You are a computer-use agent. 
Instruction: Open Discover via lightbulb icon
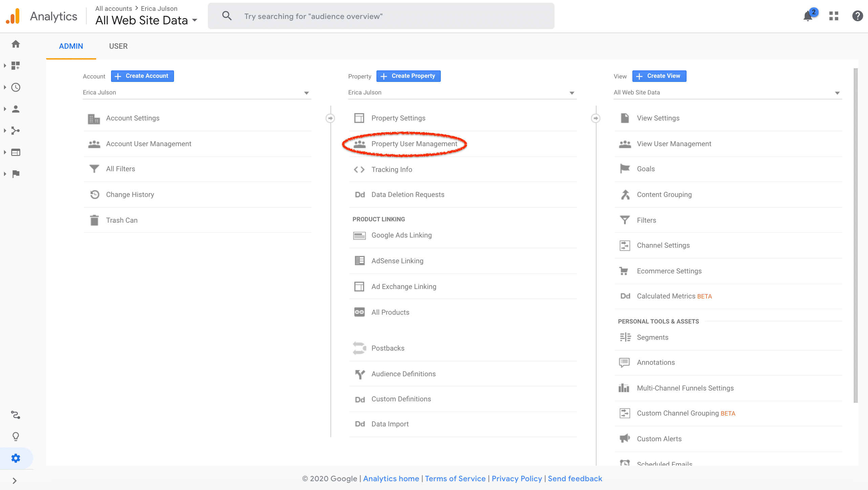point(16,437)
